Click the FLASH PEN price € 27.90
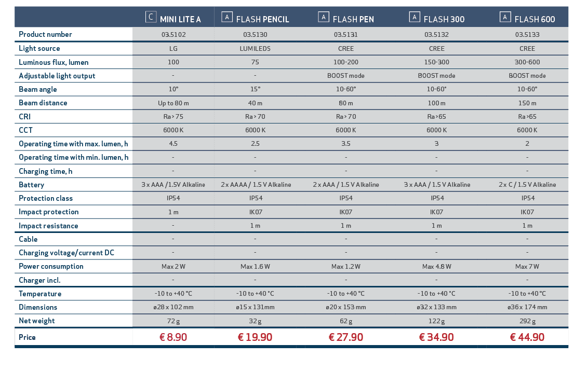 345,337
